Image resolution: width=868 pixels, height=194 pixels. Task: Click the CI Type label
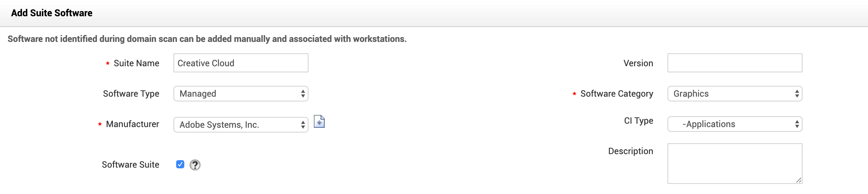[x=638, y=121]
